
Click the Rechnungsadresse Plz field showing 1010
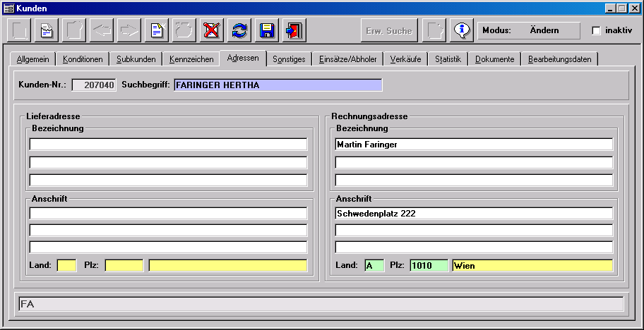click(x=428, y=266)
